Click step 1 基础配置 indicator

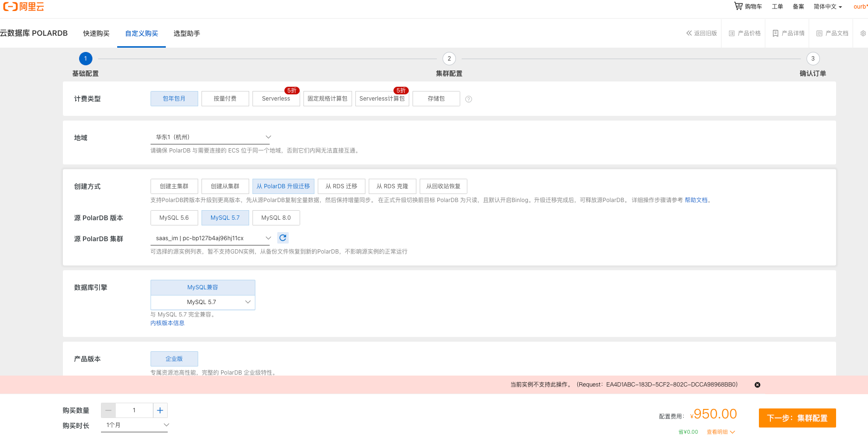[x=85, y=59]
